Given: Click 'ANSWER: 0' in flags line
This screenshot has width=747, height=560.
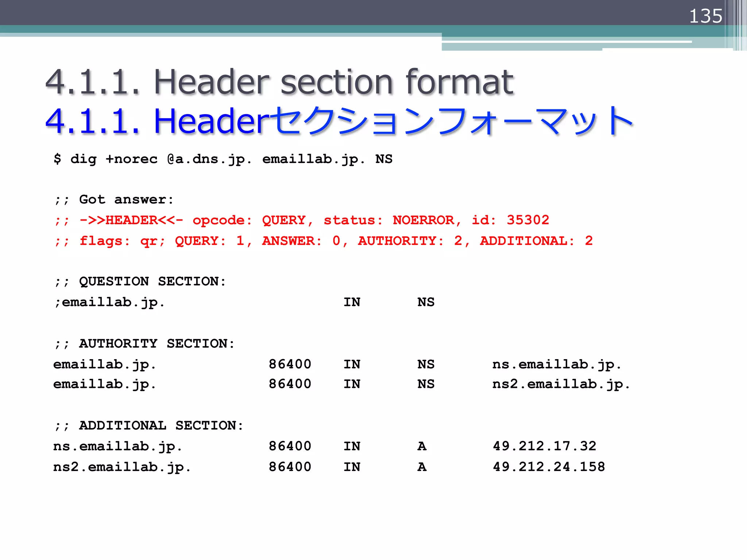Looking at the screenshot, I should 301,241.
